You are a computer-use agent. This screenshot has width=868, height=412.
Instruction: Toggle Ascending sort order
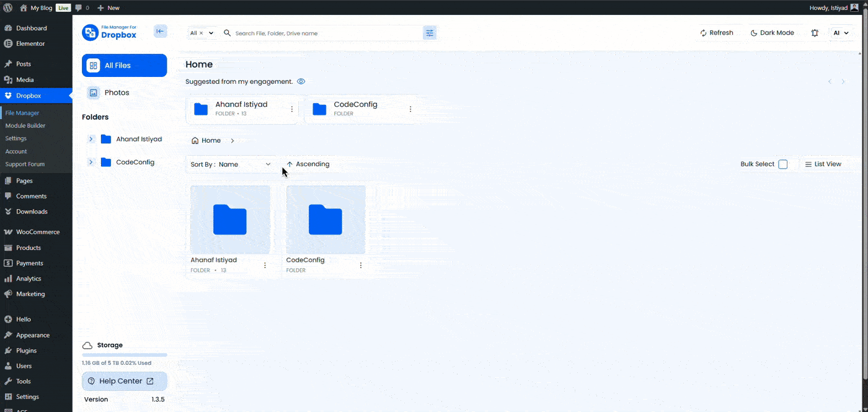coord(308,164)
